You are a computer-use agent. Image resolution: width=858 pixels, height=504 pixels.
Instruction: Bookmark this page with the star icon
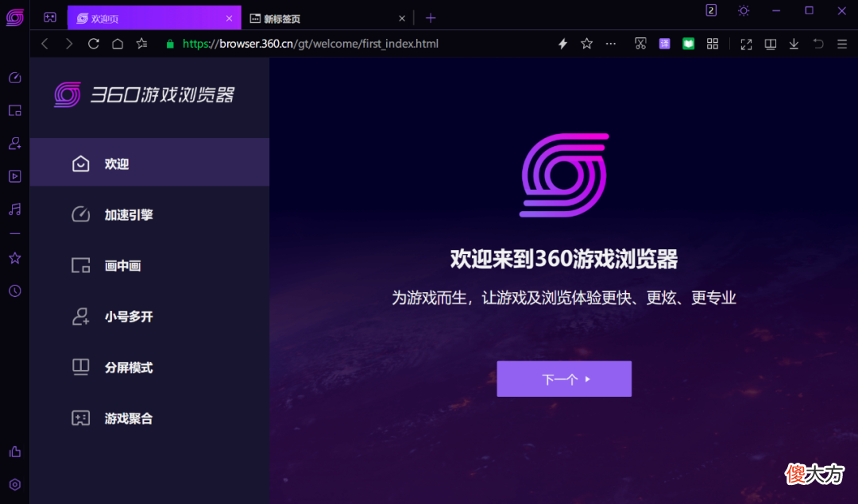point(586,44)
